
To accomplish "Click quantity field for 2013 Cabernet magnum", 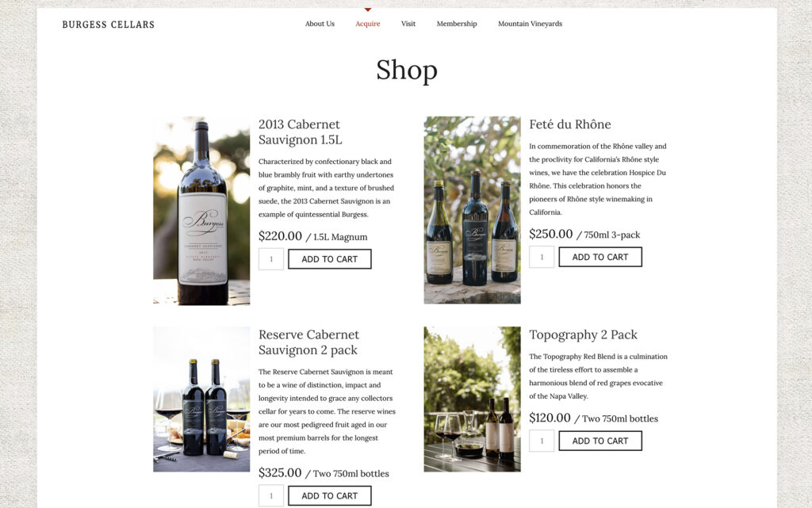I will pos(271,259).
